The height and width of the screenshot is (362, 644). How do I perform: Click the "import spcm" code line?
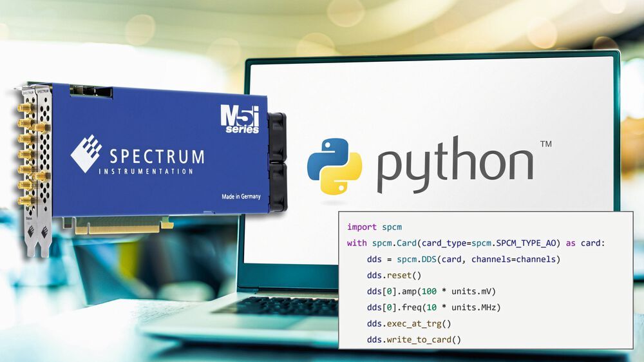(374, 227)
